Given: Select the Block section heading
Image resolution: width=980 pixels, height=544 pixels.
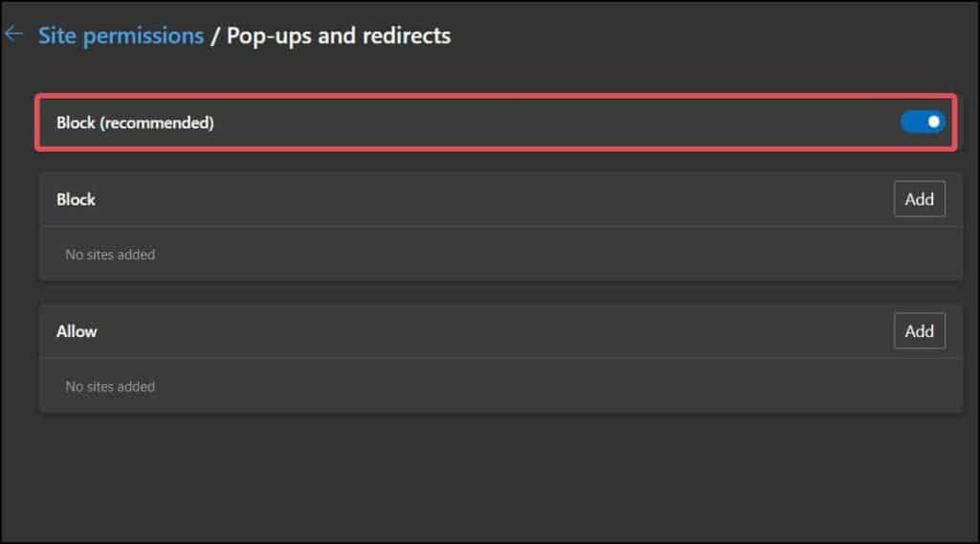Looking at the screenshot, I should [x=77, y=199].
